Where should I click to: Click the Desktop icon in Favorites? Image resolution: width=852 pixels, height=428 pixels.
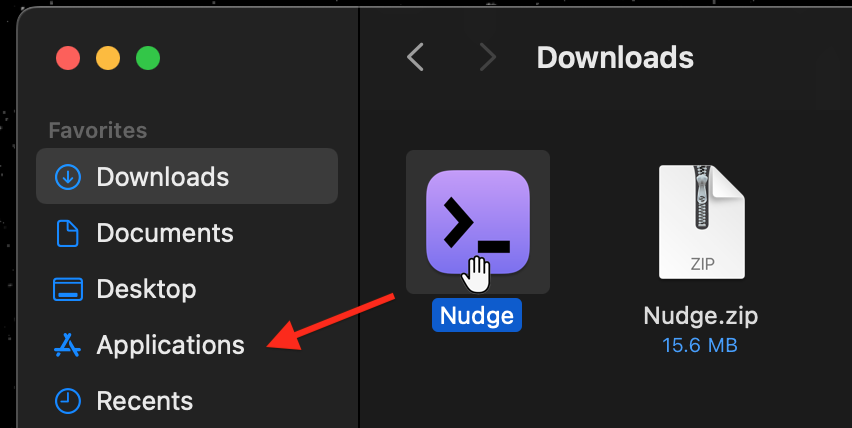coord(68,289)
